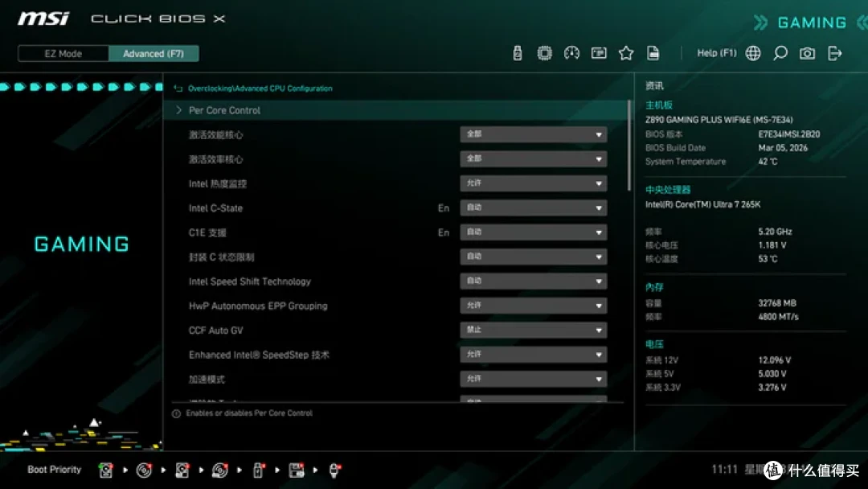Click the settings list vertical scrollbar
The height and width of the screenshot is (489, 868).
click(x=628, y=146)
